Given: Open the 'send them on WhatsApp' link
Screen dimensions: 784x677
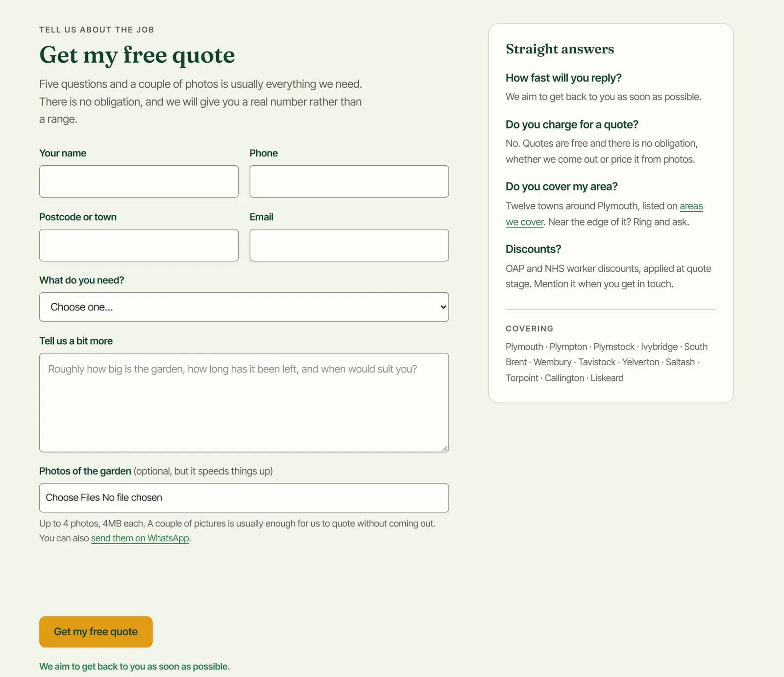Looking at the screenshot, I should [x=140, y=538].
